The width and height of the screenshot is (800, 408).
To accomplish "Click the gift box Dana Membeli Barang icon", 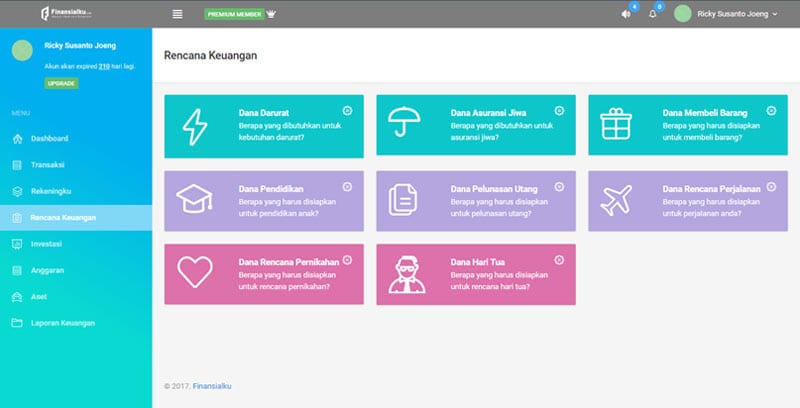I will click(617, 125).
